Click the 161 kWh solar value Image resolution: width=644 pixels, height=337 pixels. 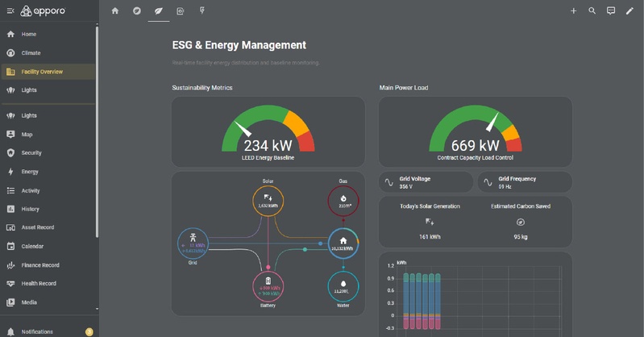pyautogui.click(x=430, y=237)
